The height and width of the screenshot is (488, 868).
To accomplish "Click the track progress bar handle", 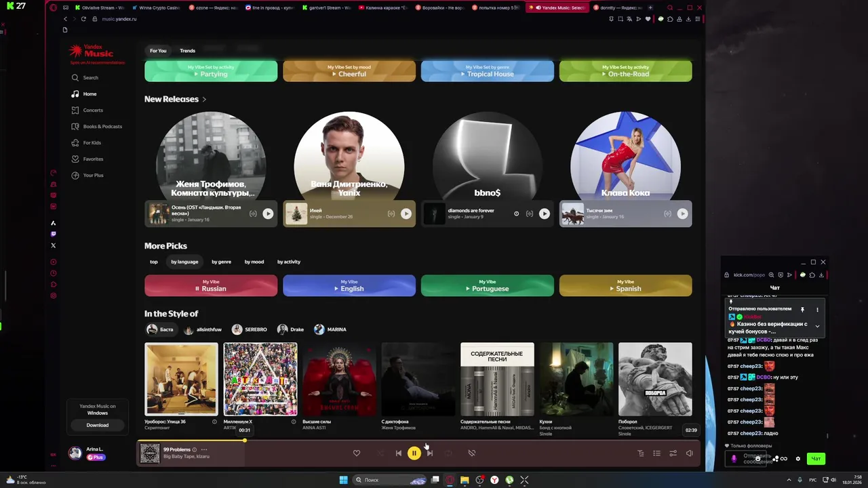I will click(x=245, y=441).
